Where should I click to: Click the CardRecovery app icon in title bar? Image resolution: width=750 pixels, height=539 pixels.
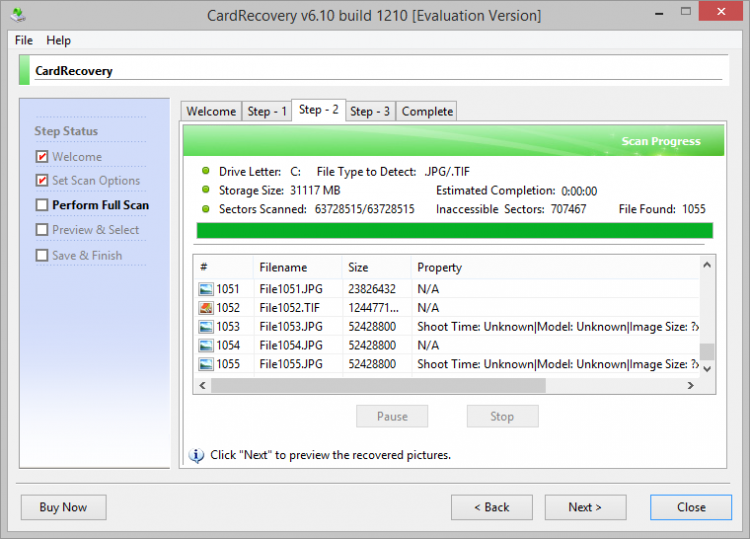(x=18, y=15)
